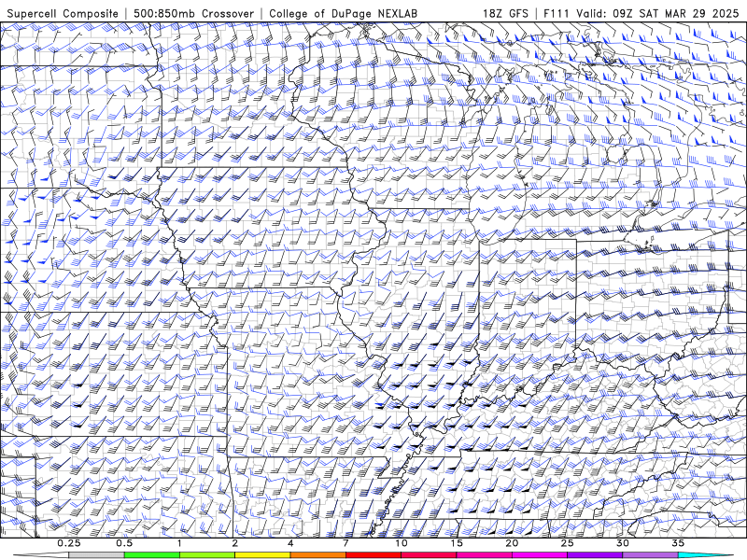Click the legend value '2'
747x560 pixels.
235,543
